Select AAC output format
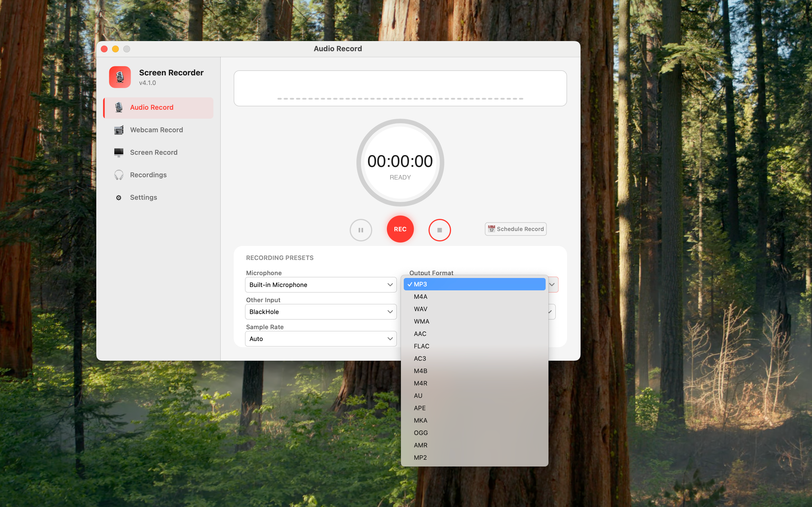 pos(474,334)
